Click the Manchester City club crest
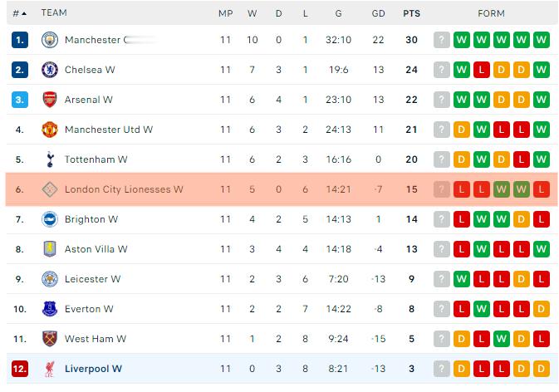559x392 pixels. 50,40
